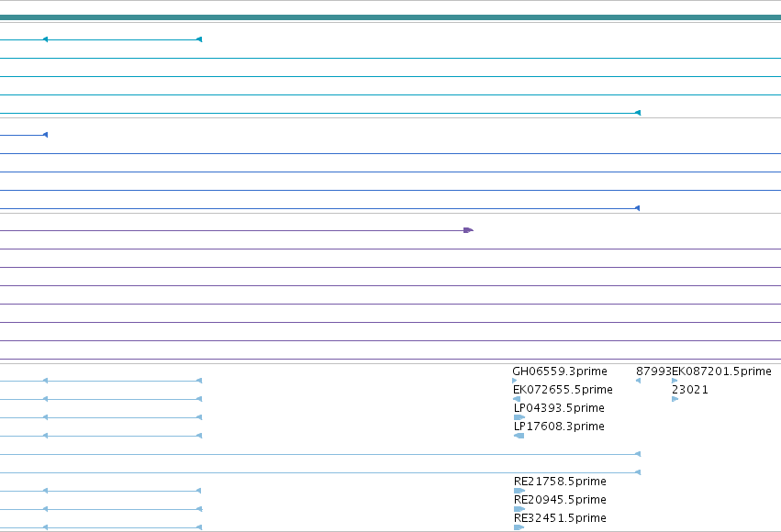The image size is (781, 532).
Task: Click arrowhead ending the long dark-blue transcript line
Action: [x=637, y=208]
